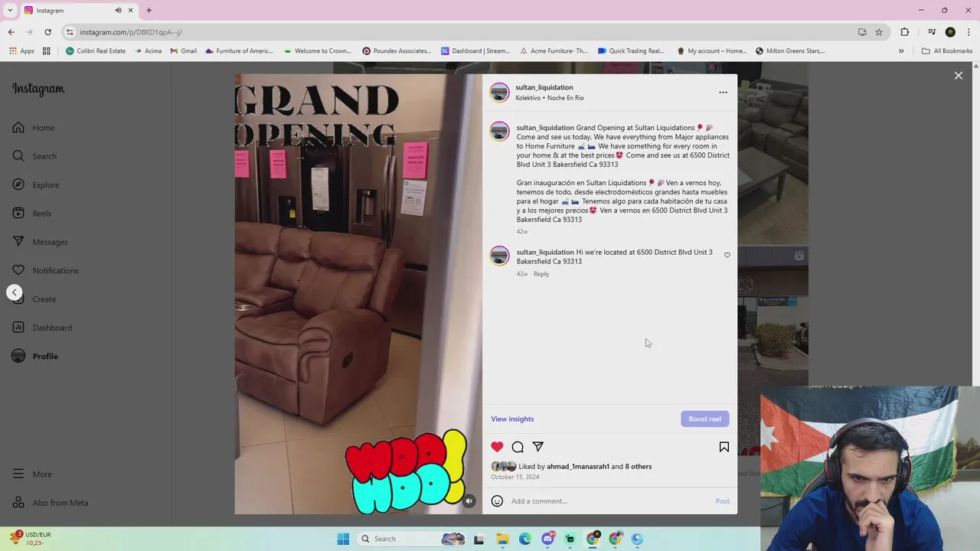Expand hidden bookmarks chevron
This screenshot has width=980, height=551.
901,51
